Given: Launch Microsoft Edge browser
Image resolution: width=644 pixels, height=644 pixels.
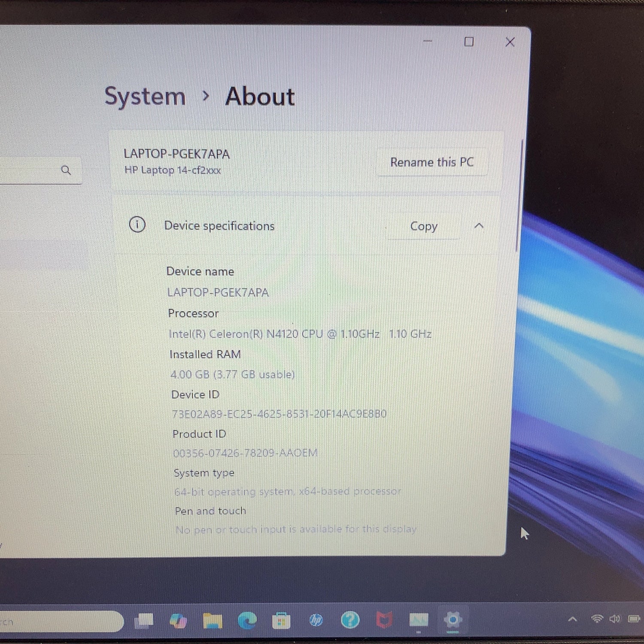Looking at the screenshot, I should click(x=247, y=621).
